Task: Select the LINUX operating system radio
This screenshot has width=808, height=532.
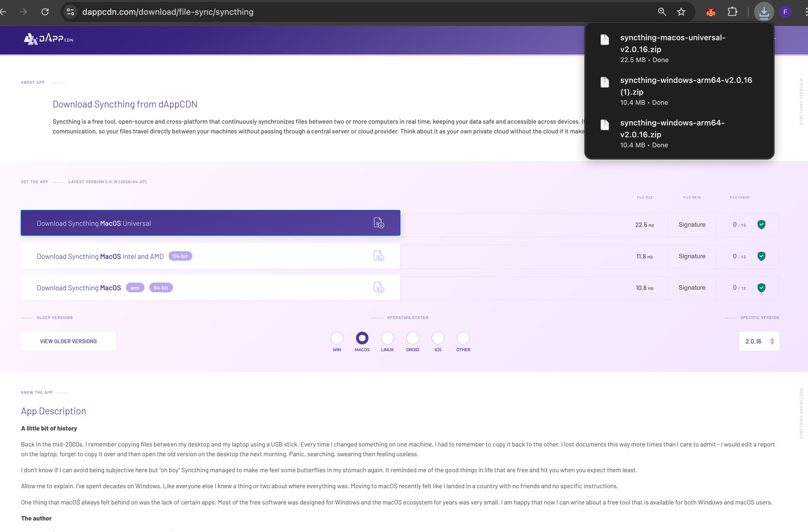Action: [x=387, y=338]
